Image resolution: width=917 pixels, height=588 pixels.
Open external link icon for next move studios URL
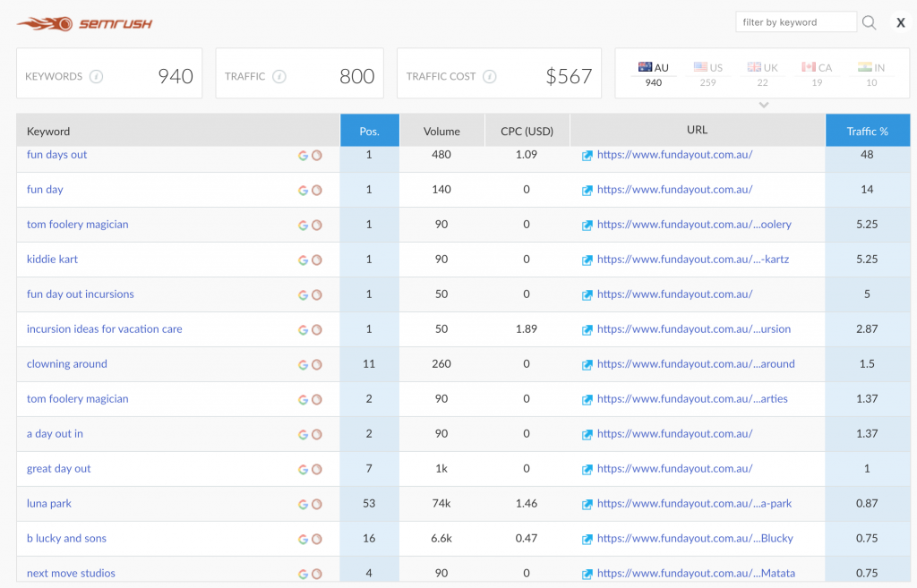(x=587, y=574)
